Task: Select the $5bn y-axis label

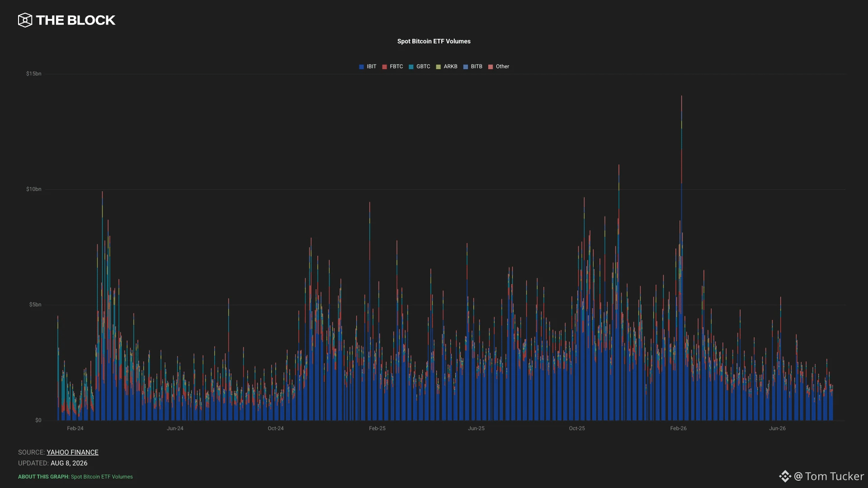Action: (35, 305)
